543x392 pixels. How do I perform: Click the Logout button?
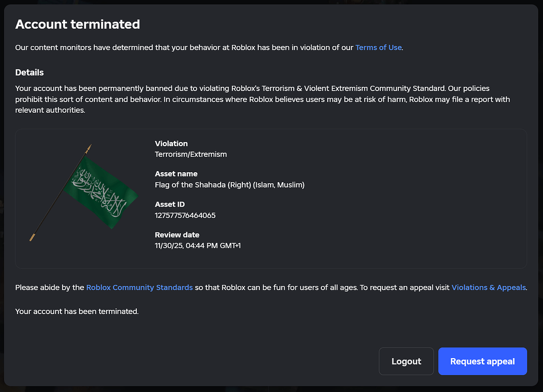pyautogui.click(x=406, y=361)
